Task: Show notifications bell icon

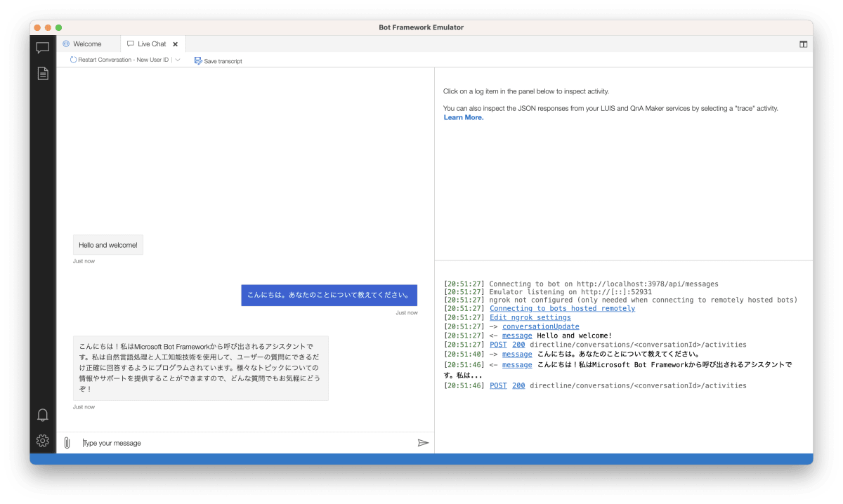Action: click(43, 415)
